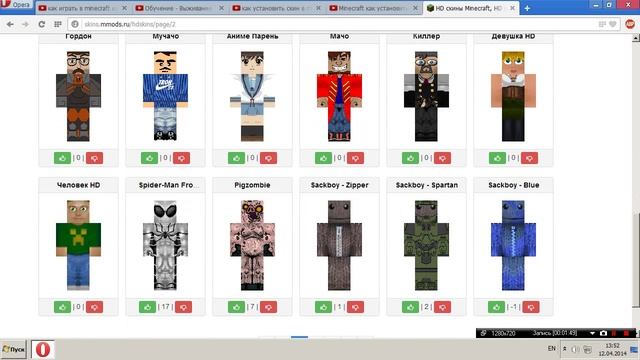Select the Opera taskbar button
Screen dimensions: 640x360
43,349
